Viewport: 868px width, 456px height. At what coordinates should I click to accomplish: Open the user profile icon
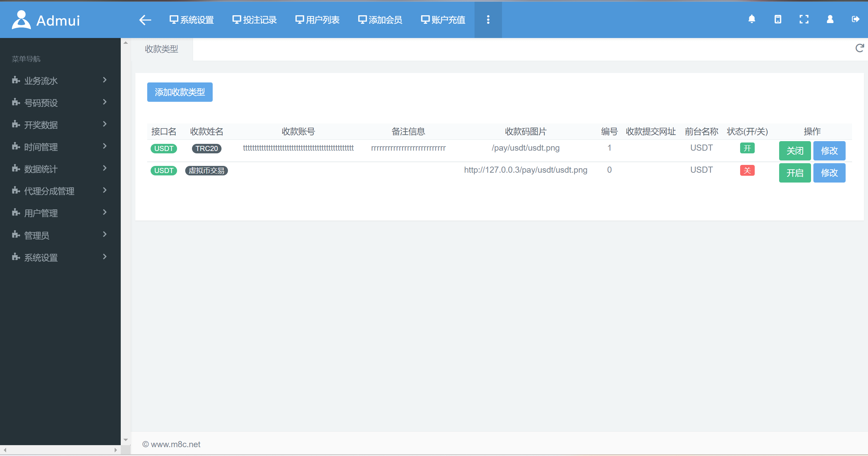click(x=830, y=19)
